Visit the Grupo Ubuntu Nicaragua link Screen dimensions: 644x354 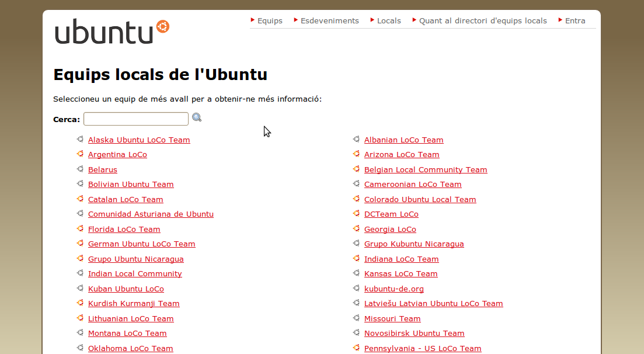point(136,259)
